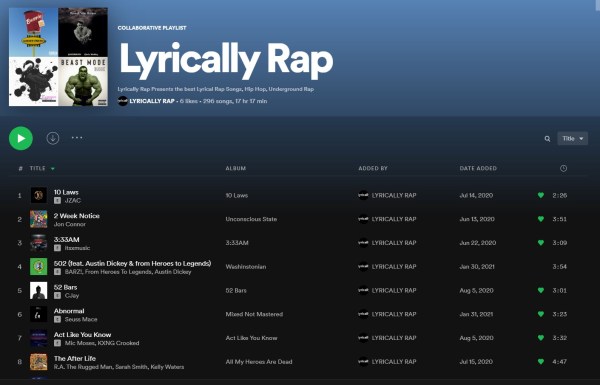This screenshot has height=385, width=600.
Task: Open All My Heroes Are Dead album
Action: pyautogui.click(x=259, y=361)
